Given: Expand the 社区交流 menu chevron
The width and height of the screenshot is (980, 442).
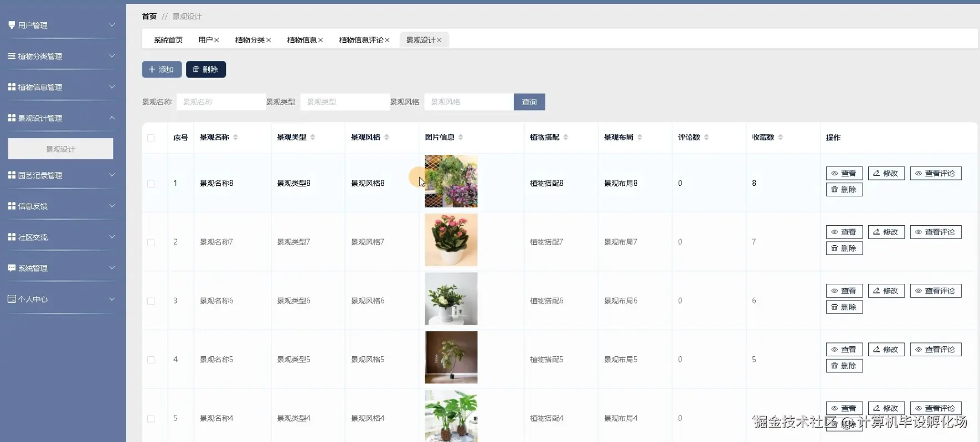Looking at the screenshot, I should [112, 237].
